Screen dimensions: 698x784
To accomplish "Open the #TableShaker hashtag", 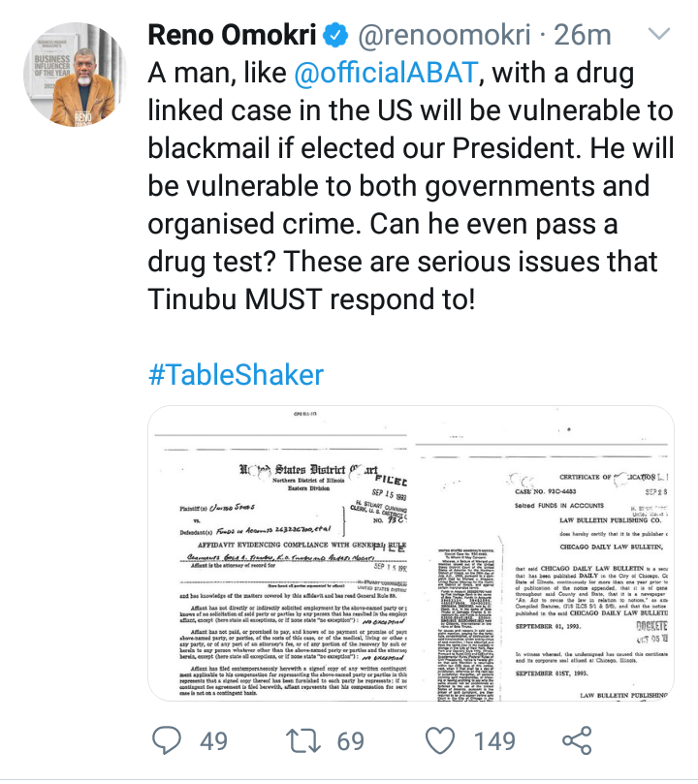I will (x=236, y=374).
